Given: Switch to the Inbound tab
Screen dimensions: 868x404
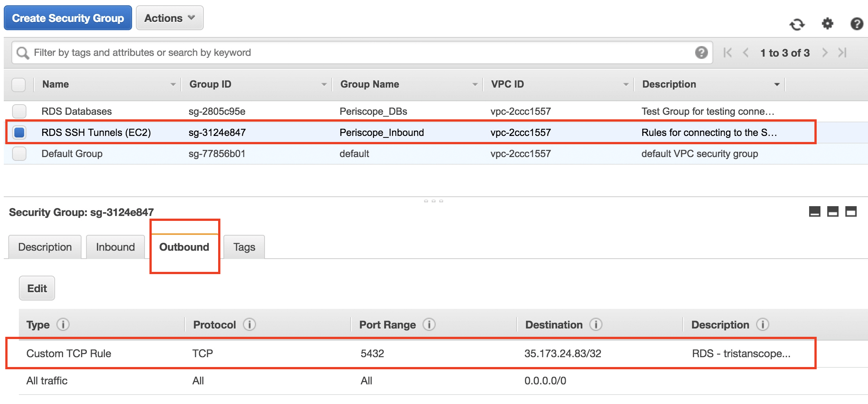Looking at the screenshot, I should pyautogui.click(x=115, y=247).
